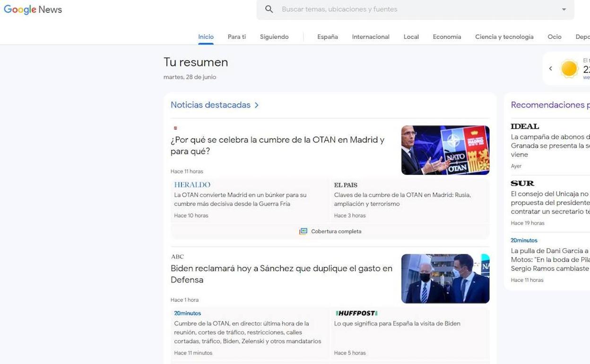Open the Economía section
This screenshot has height=364, width=590.
coord(447,36)
